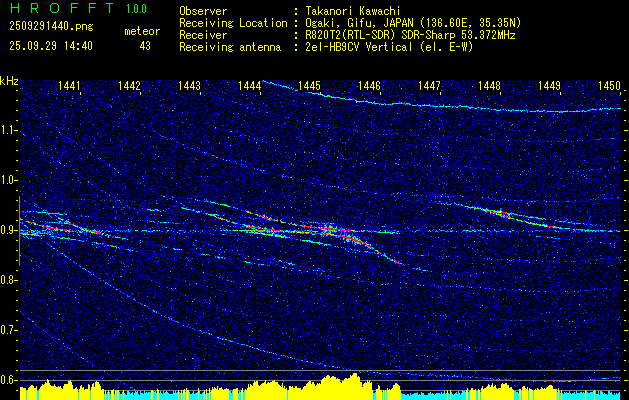
Task: Click the meteor label
Action: coord(142,31)
